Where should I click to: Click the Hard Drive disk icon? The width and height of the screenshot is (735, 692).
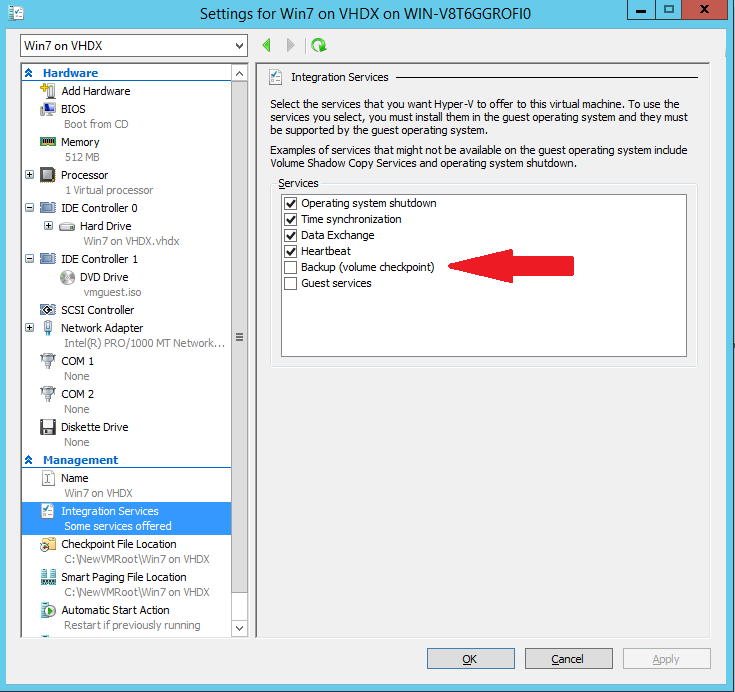[x=67, y=226]
